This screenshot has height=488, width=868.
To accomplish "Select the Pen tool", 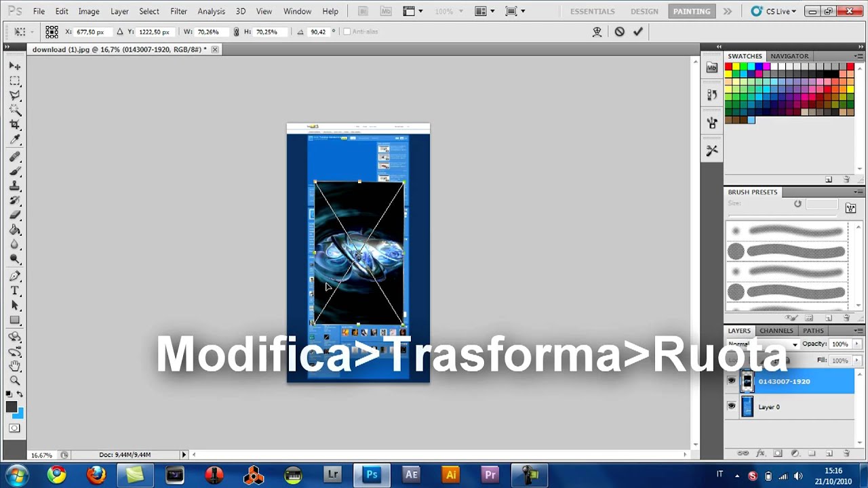I will click(15, 277).
